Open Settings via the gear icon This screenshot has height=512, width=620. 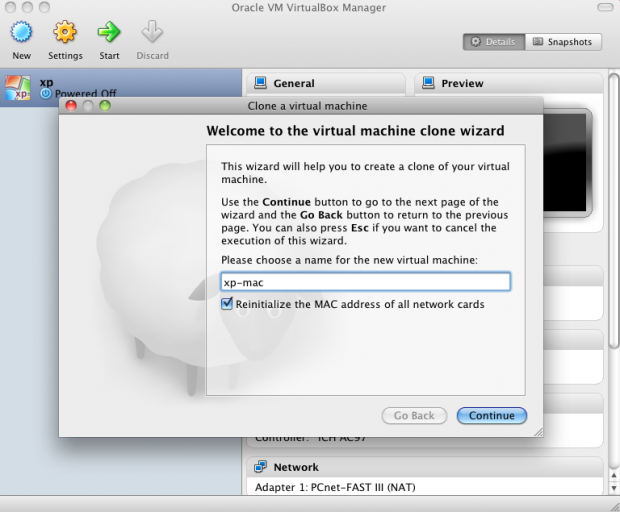pyautogui.click(x=65, y=32)
